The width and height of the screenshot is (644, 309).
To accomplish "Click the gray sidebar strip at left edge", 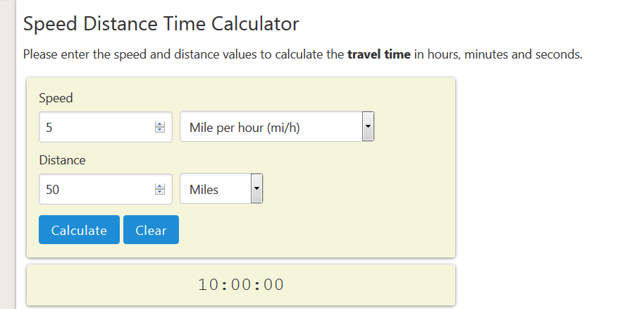I will [x=7, y=154].
